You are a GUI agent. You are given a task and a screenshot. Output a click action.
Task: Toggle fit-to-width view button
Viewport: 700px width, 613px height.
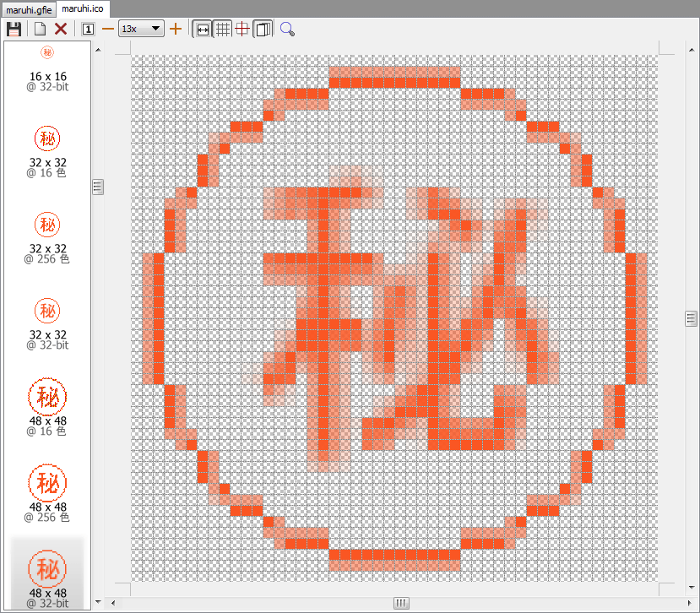(203, 30)
